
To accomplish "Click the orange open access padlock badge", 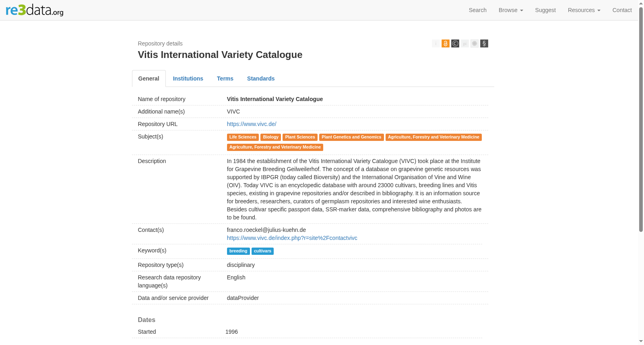I will coord(446,43).
